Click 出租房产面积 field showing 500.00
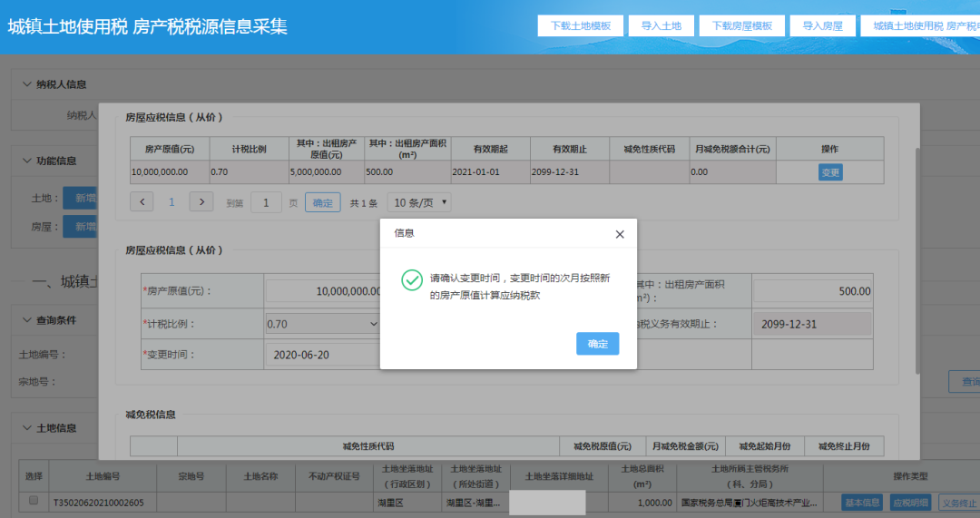980x518 pixels. coord(812,291)
